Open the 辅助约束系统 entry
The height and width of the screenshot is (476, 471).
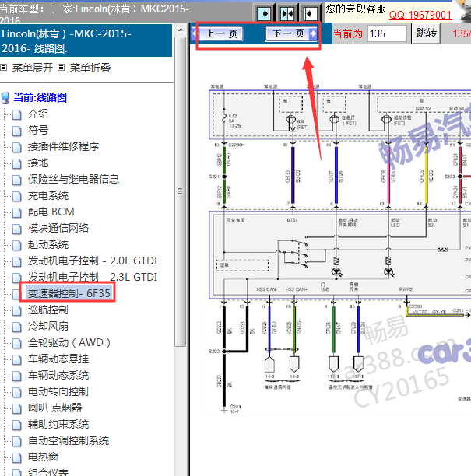[x=58, y=424]
